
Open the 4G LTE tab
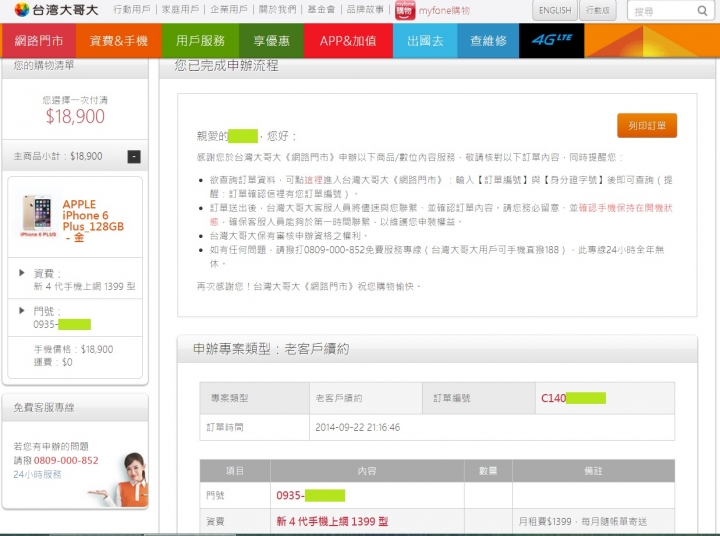pyautogui.click(x=551, y=41)
